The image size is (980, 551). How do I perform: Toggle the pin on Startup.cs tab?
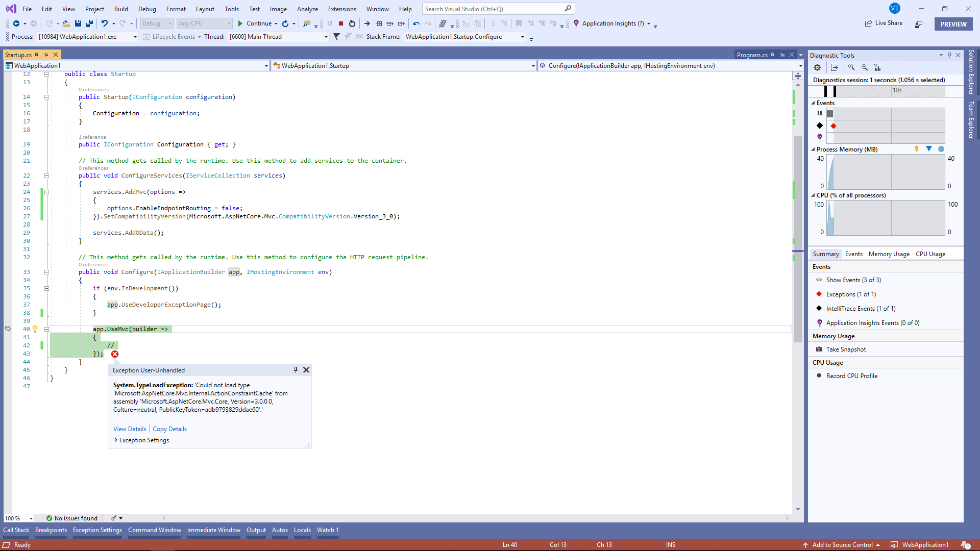coord(46,55)
